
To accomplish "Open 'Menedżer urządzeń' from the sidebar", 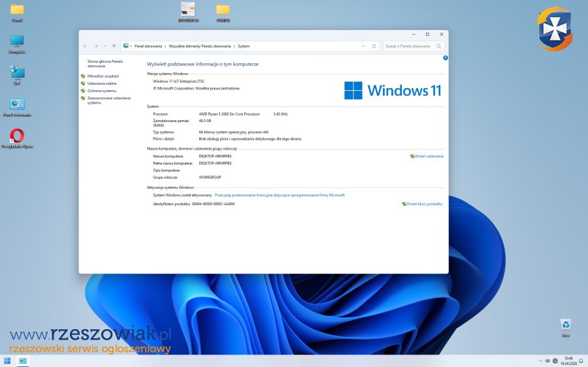I will point(103,76).
